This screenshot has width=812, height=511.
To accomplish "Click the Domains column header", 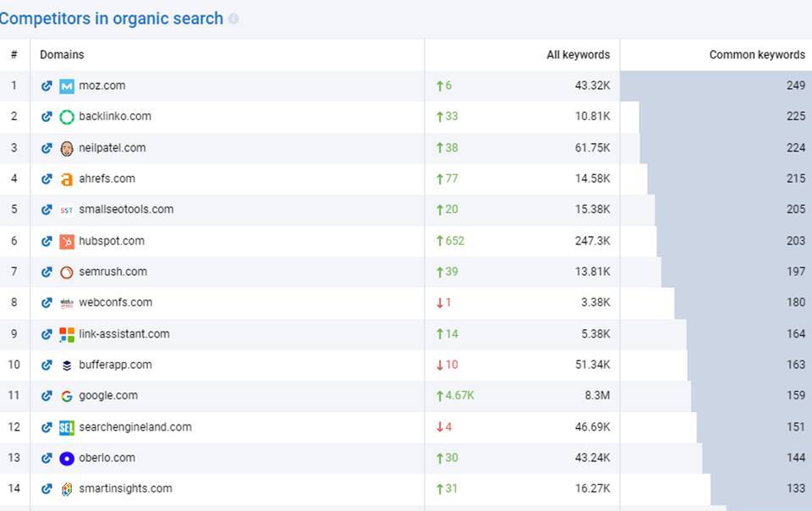I will (x=60, y=53).
